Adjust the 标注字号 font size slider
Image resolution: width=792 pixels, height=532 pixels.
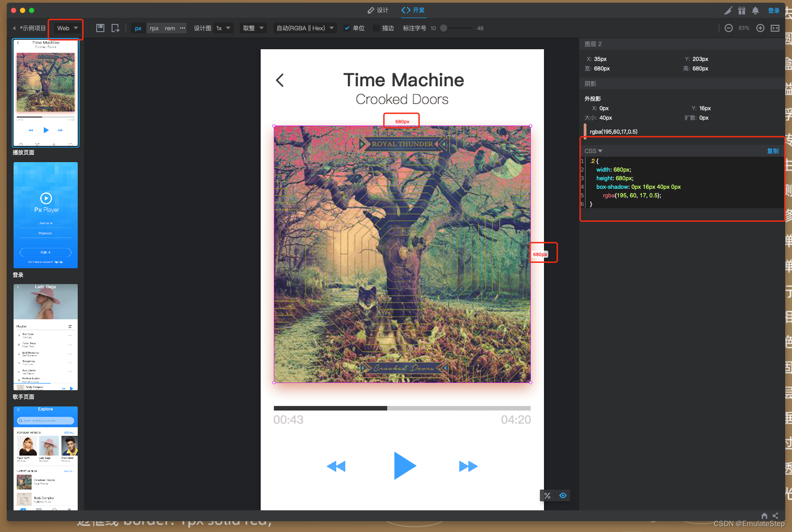[444, 28]
